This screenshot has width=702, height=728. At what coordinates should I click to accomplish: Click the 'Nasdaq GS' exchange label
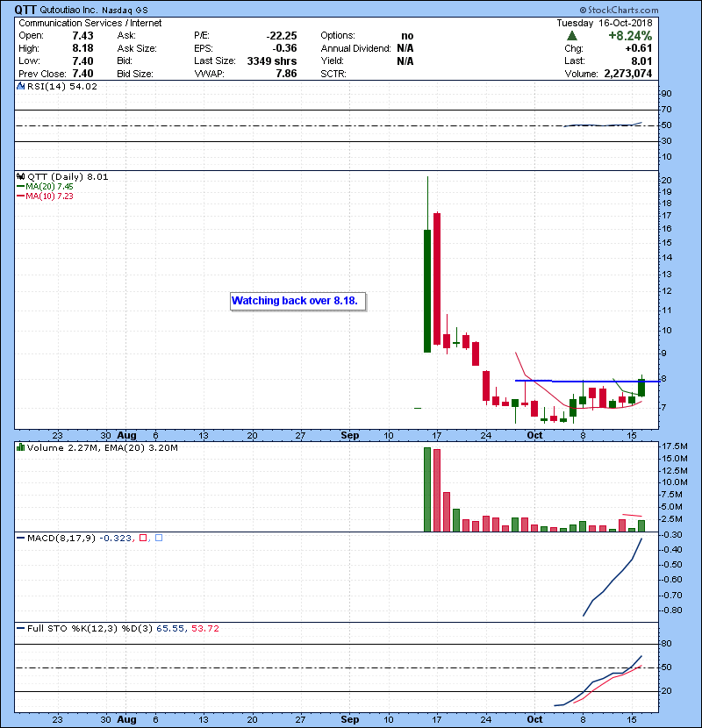click(x=125, y=11)
